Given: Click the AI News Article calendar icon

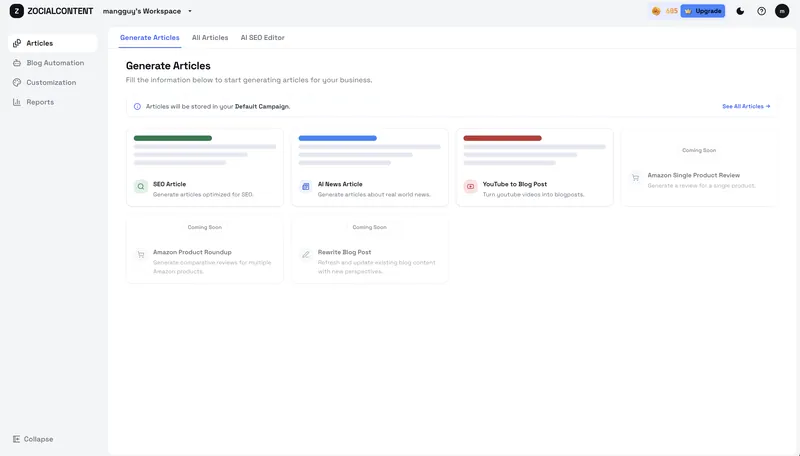Looking at the screenshot, I should (x=306, y=187).
